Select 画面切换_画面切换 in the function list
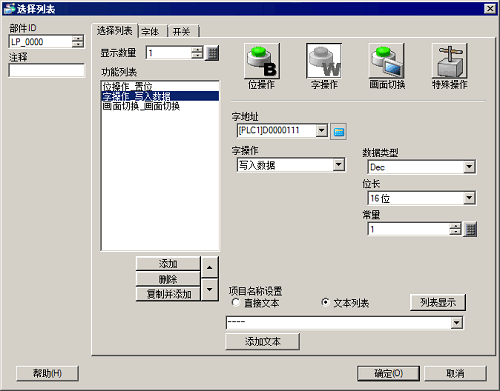Image resolution: width=500 pixels, height=391 pixels. tap(160, 106)
